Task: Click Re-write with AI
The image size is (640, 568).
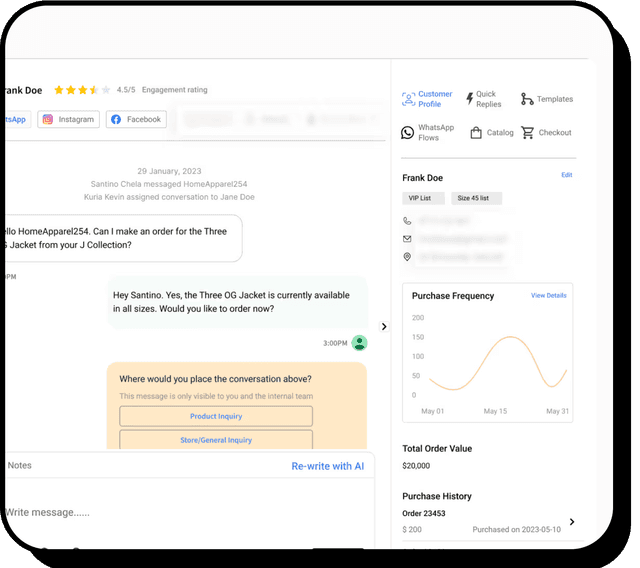Action: coord(327,466)
